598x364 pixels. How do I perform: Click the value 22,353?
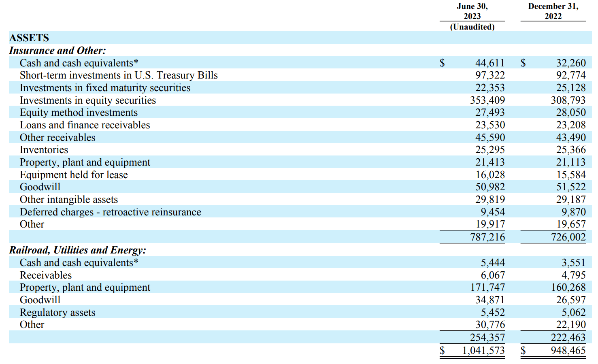point(490,88)
